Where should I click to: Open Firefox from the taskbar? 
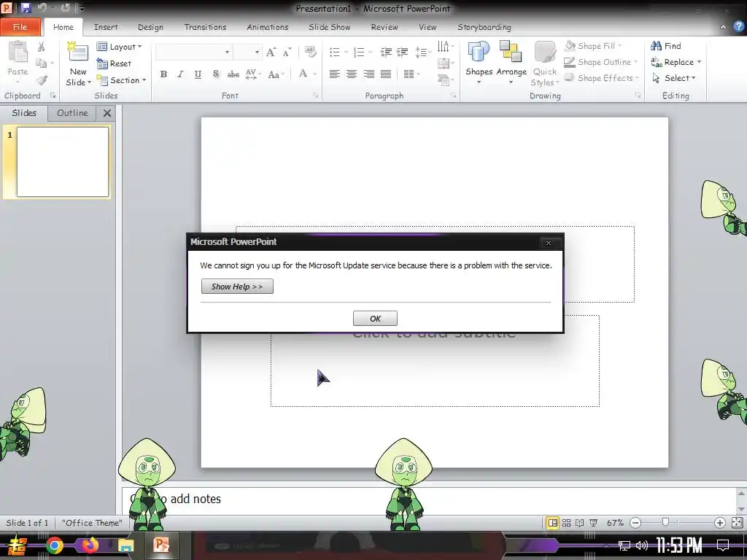coord(90,545)
